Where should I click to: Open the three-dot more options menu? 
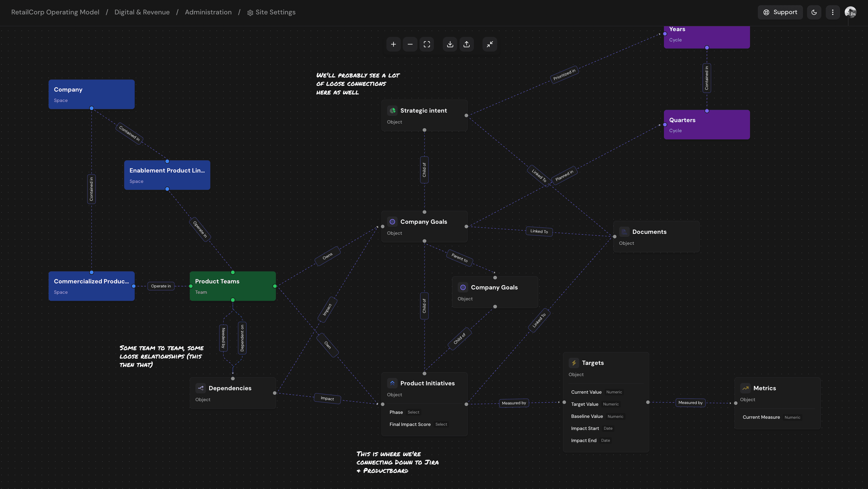pyautogui.click(x=832, y=12)
